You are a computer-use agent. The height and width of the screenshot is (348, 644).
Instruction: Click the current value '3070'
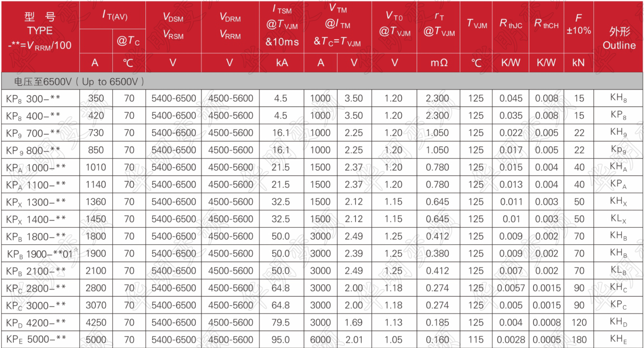point(96,305)
